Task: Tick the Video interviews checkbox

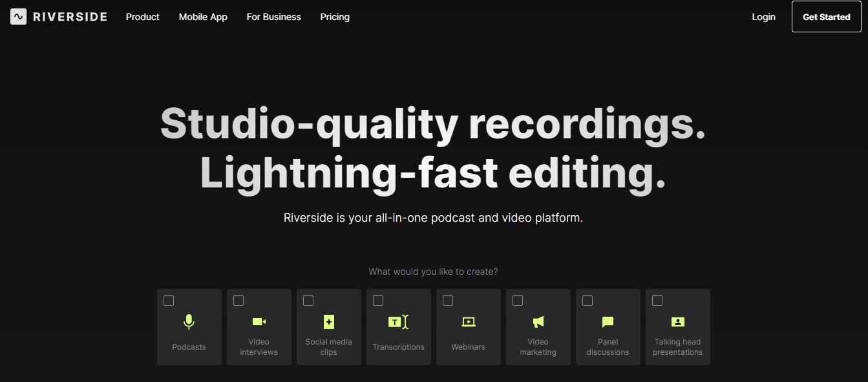Action: tap(238, 301)
